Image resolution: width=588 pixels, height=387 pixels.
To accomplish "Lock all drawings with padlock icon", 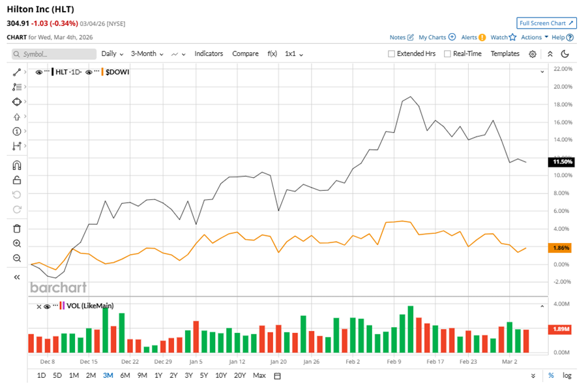I will click(17, 180).
